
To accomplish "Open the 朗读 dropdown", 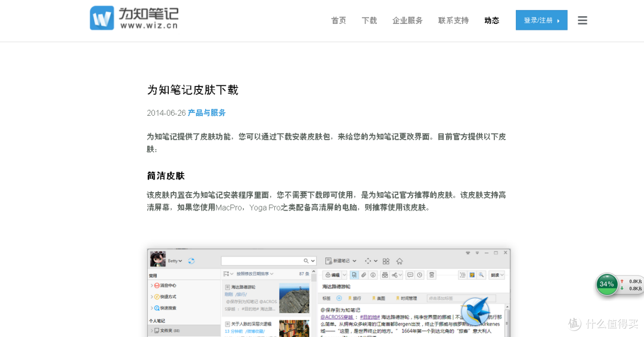I will pyautogui.click(x=497, y=275).
